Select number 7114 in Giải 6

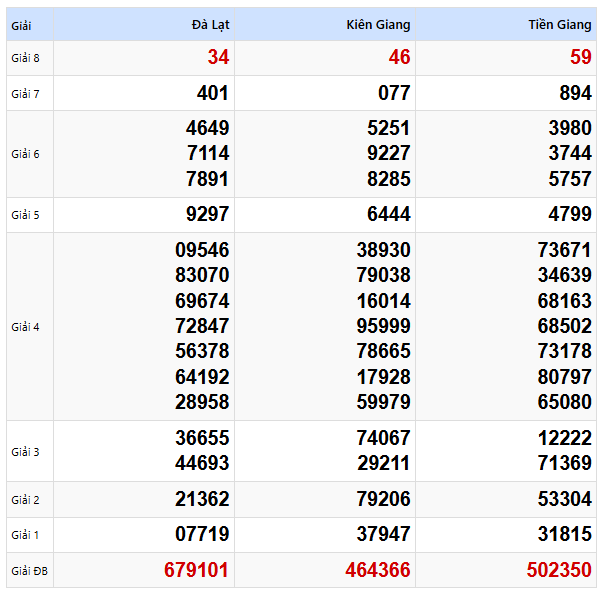coord(208,153)
